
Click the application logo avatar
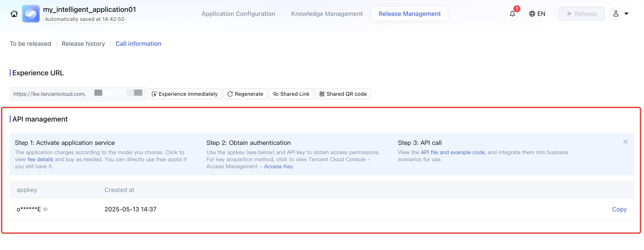[x=31, y=14]
